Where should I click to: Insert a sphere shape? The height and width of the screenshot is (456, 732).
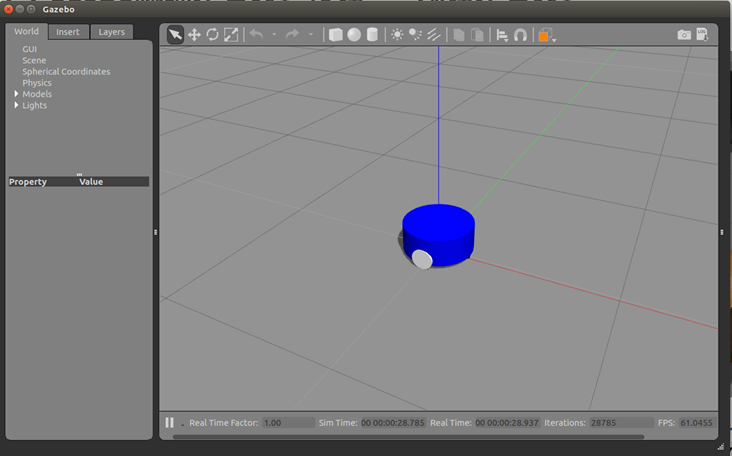(354, 35)
